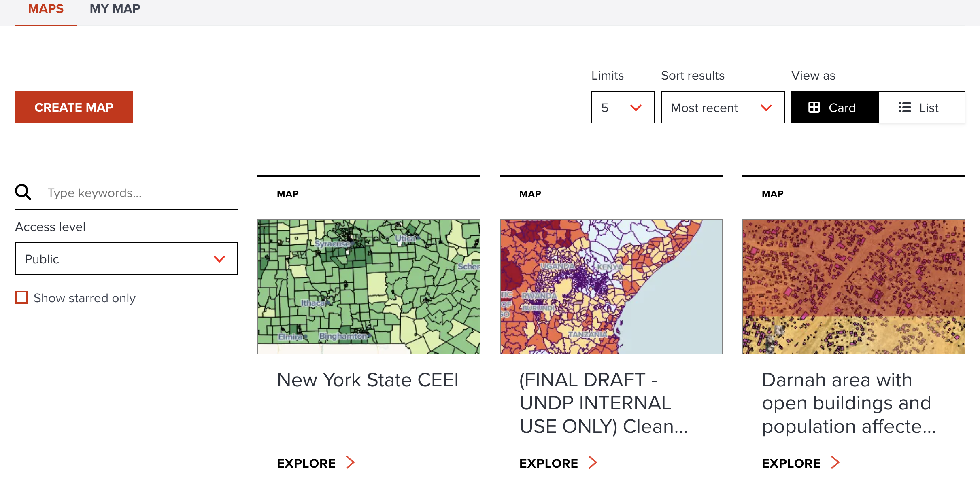
Task: Click the arrow icon beside the UNDP map Explore link
Action: click(592, 462)
